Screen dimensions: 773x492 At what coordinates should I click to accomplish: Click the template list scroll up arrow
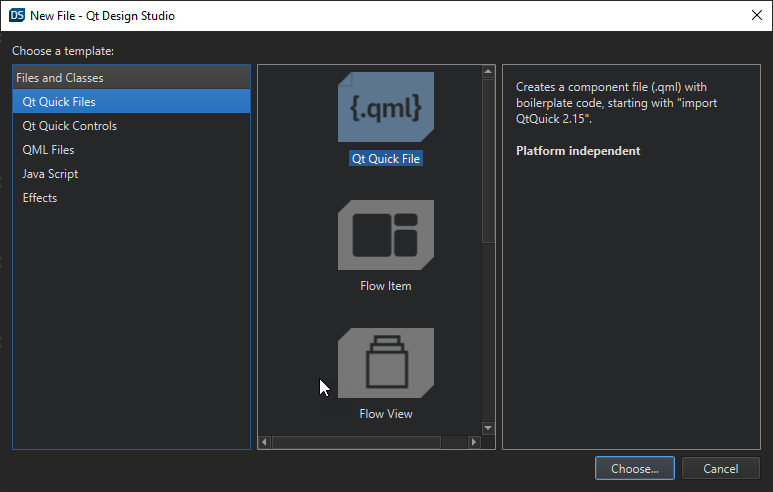[x=488, y=72]
